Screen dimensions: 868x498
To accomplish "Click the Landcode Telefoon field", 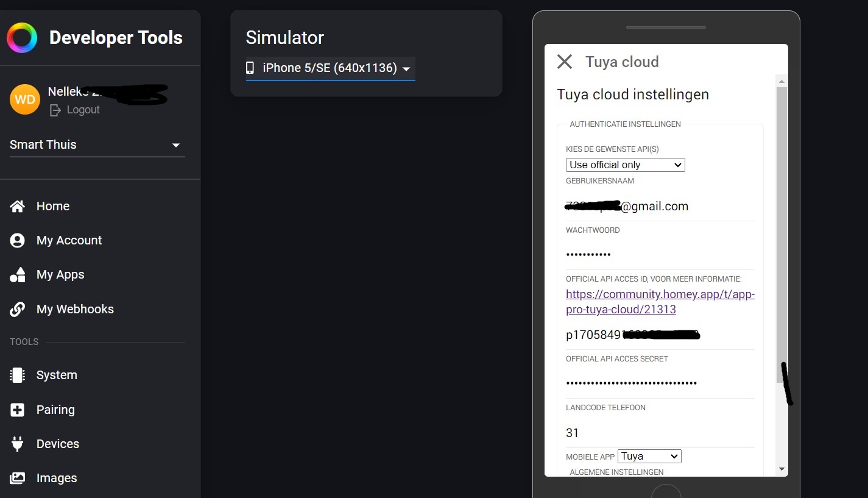I will click(660, 433).
